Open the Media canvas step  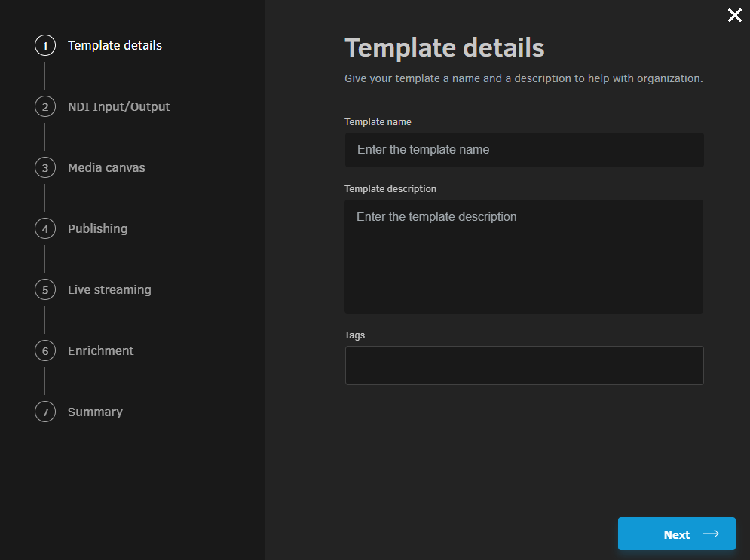point(106,167)
